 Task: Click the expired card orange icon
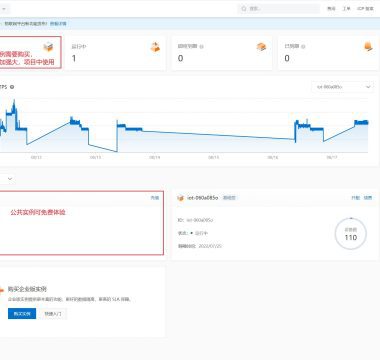[368, 47]
